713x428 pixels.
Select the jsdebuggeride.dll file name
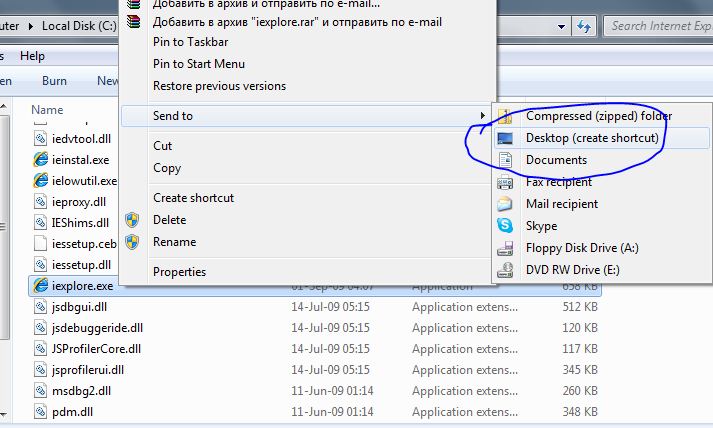tap(97, 328)
